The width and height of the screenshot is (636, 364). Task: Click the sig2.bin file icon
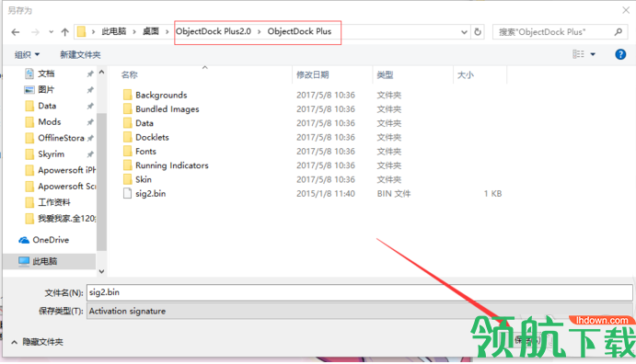tap(127, 194)
